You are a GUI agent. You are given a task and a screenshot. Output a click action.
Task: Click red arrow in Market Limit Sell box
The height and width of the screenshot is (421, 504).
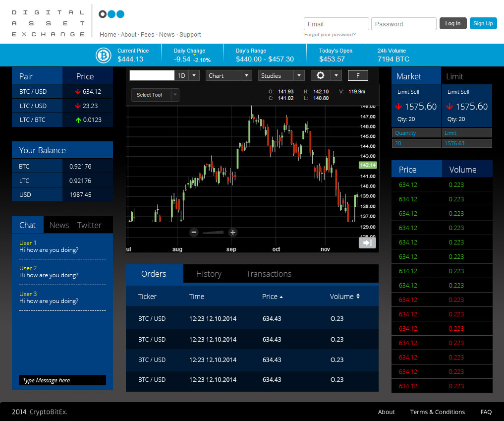[x=398, y=107]
